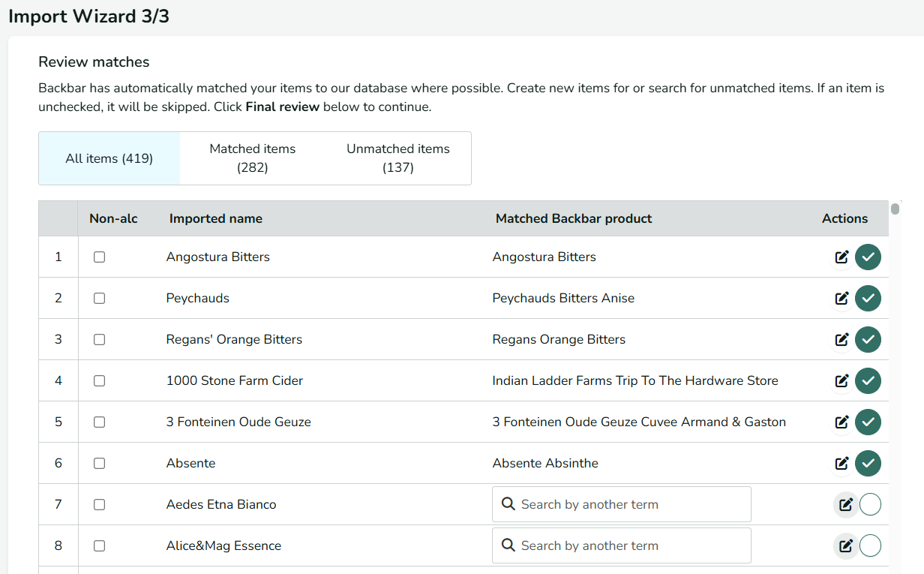Mark Aedes Etna Bianco as non-alc
Screen dimensions: 924x574
[x=99, y=505]
